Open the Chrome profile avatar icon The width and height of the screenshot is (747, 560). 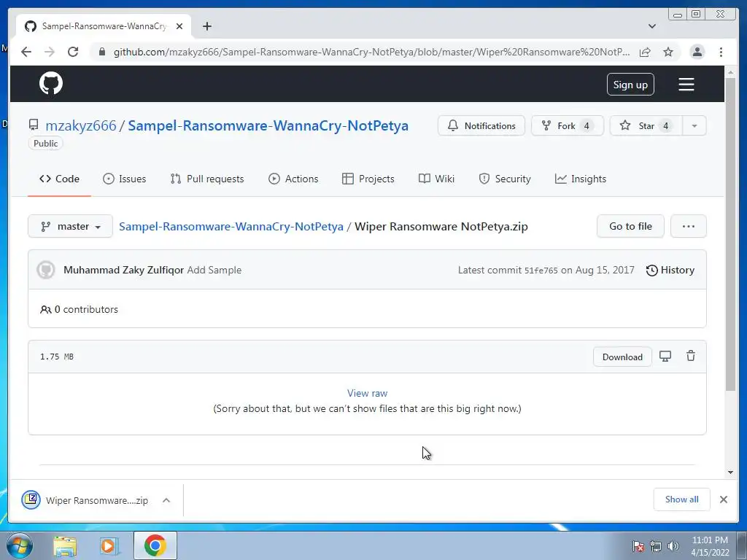pyautogui.click(x=697, y=52)
